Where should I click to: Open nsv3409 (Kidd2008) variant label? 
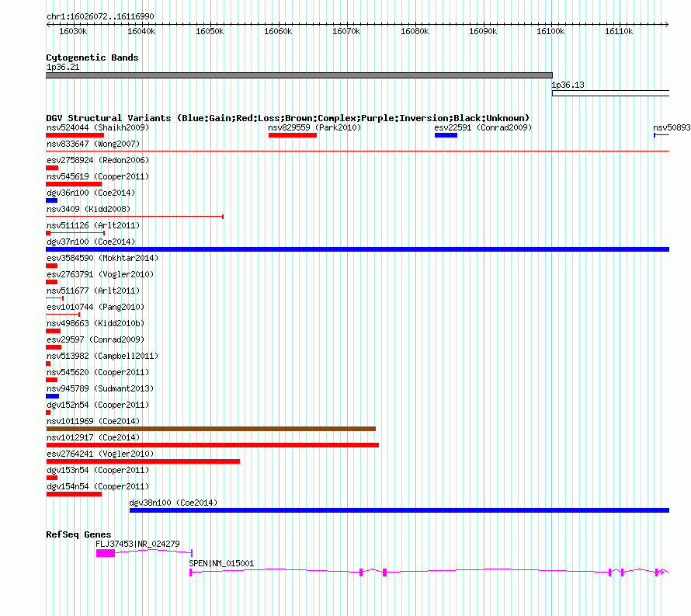click(x=89, y=209)
